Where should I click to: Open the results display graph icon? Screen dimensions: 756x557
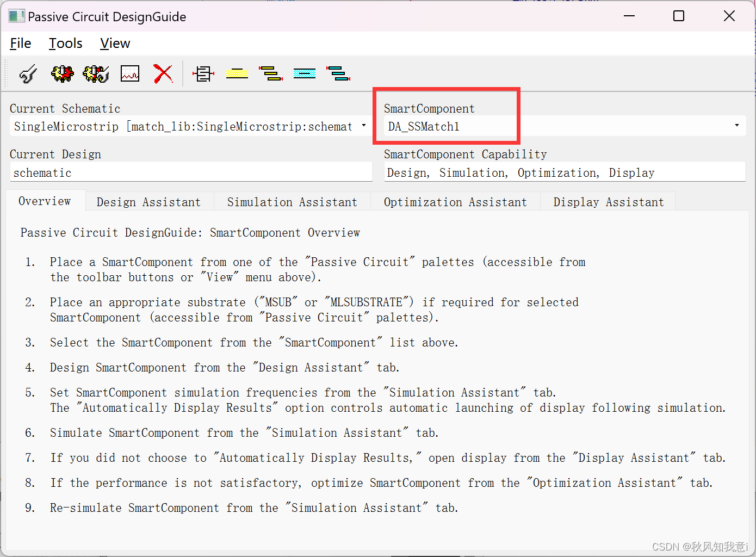[130, 73]
